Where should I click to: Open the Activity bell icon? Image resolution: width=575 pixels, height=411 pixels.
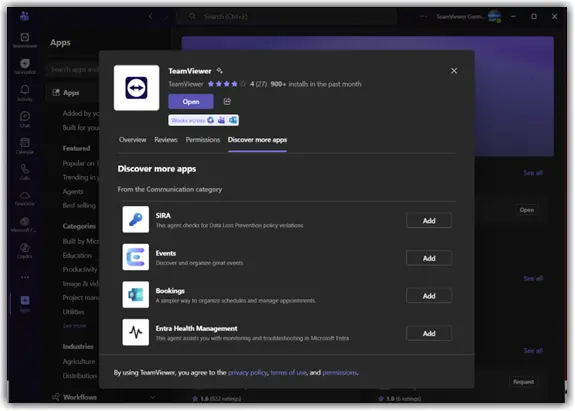tap(25, 93)
